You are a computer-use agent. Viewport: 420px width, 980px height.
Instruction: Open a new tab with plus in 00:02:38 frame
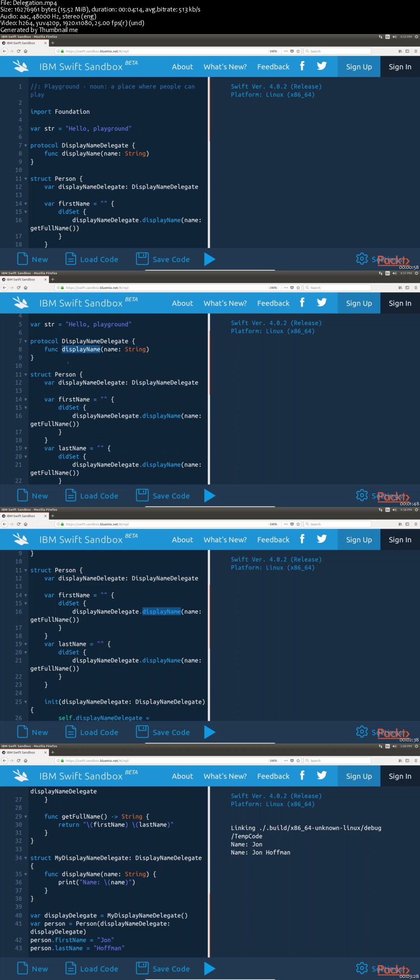coord(52,516)
